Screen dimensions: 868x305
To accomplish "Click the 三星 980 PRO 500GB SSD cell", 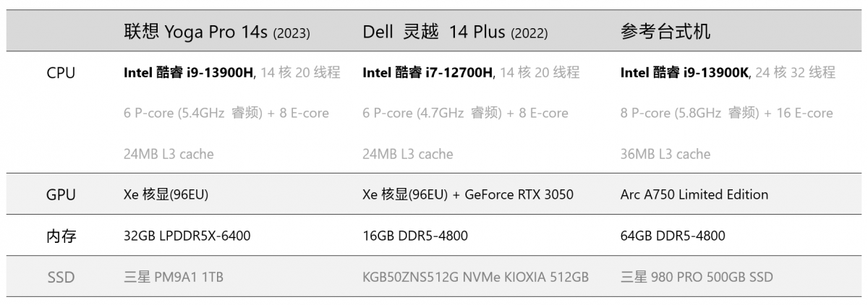I will (697, 277).
